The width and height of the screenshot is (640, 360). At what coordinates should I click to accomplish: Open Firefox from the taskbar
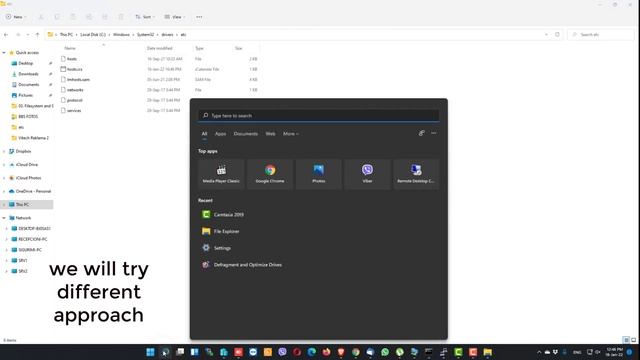click(326, 352)
